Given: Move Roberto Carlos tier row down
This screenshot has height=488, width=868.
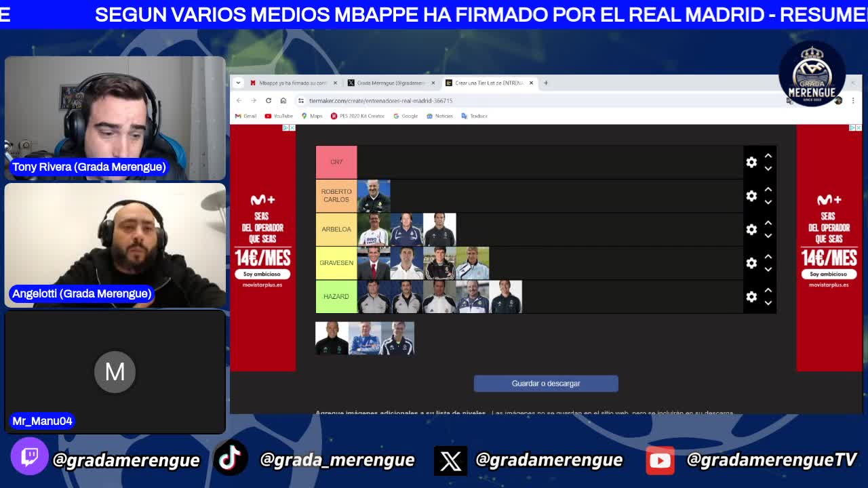Looking at the screenshot, I should [x=768, y=202].
